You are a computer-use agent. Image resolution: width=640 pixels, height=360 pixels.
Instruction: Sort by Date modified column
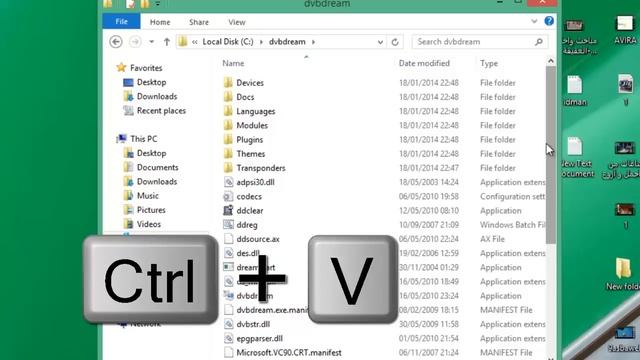[x=424, y=63]
